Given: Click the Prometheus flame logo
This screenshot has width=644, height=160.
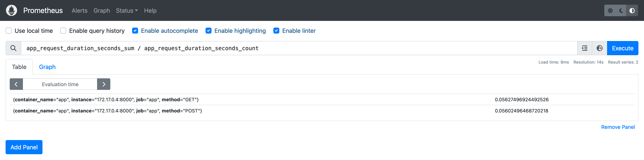Looking at the screenshot, I should pyautogui.click(x=12, y=10).
